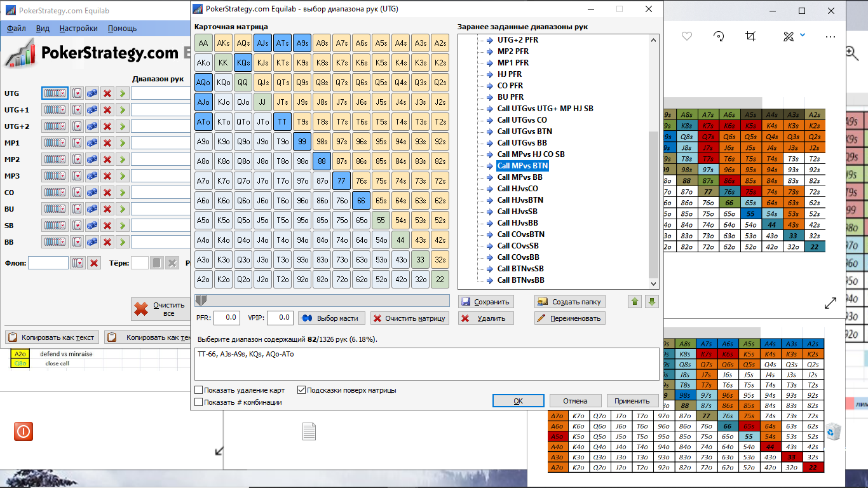Expand the photo to full screen
Viewport: 868px width, 488px height.
(830, 303)
